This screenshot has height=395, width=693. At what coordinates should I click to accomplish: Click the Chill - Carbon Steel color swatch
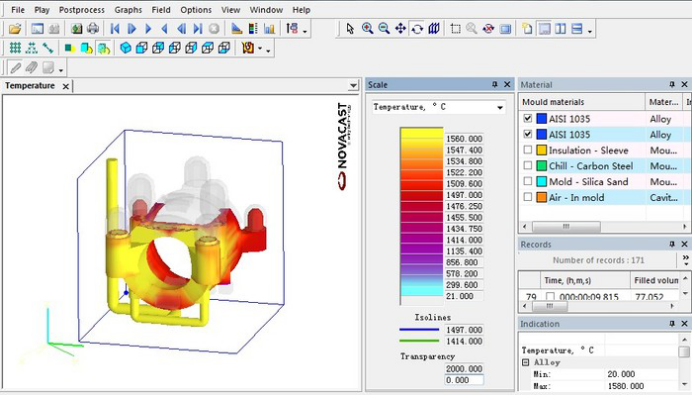(x=541, y=166)
